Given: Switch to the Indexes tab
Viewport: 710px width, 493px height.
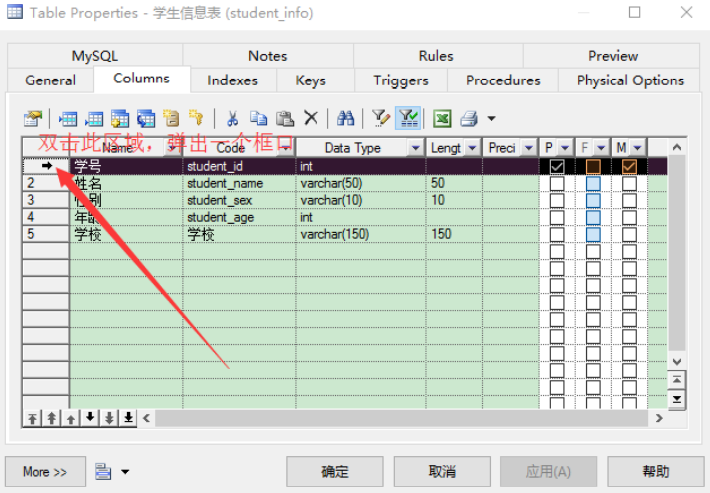Looking at the screenshot, I should tap(232, 80).
